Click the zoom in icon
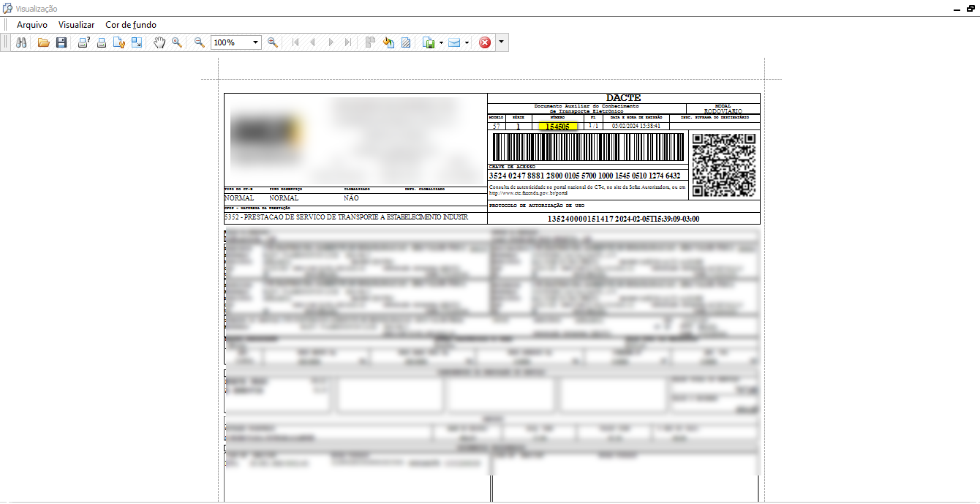Viewport: 980px width, 504px height. (273, 42)
